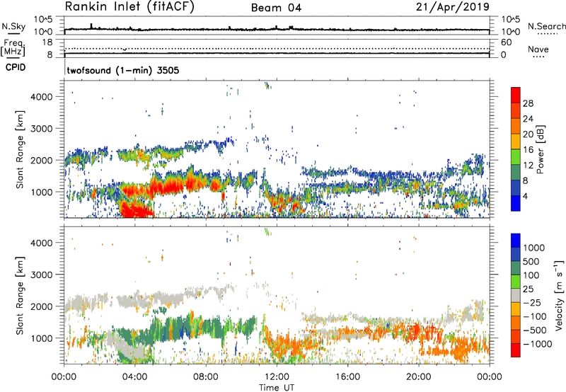
Task: Click the gray segment of velocity colorbar
Action: click(516, 295)
